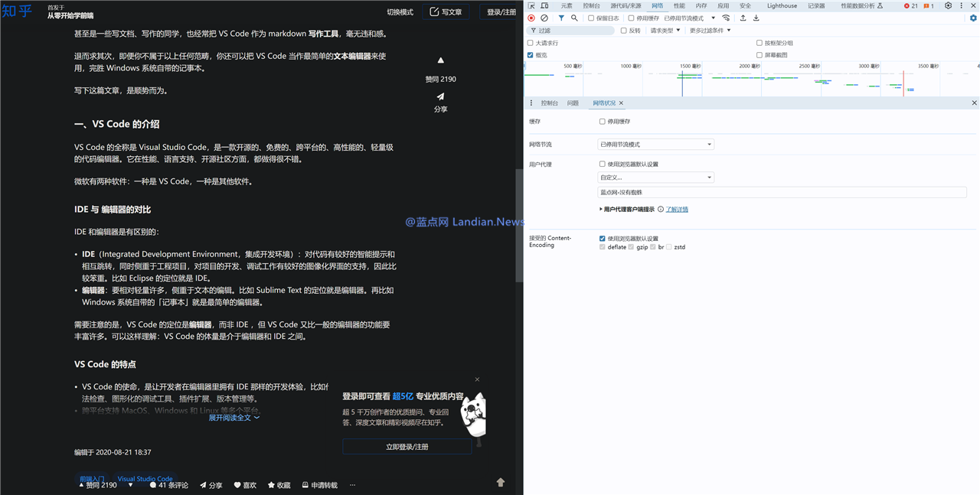Toggle 使用浏览器默认设置 under 用户代理
The image size is (980, 495).
[603, 164]
